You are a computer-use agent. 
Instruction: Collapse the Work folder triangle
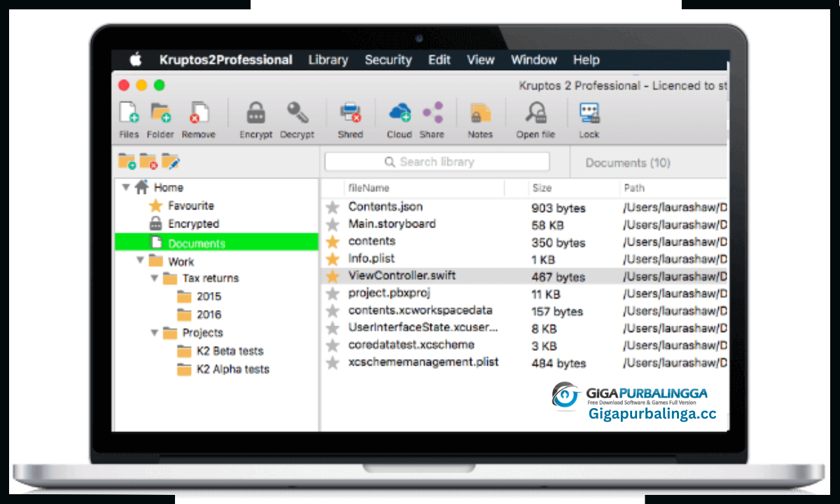(140, 260)
